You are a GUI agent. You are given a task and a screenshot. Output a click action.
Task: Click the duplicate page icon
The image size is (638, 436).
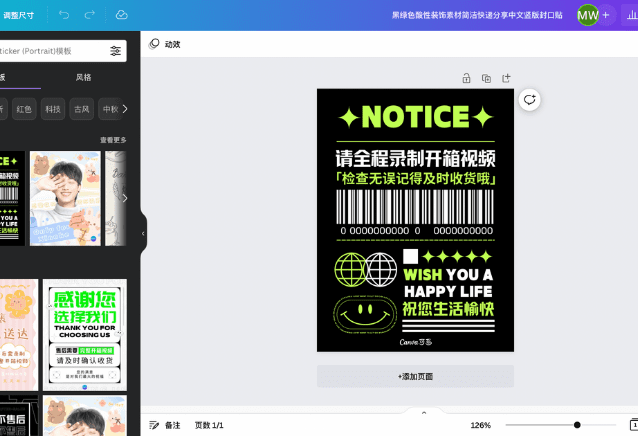486,78
